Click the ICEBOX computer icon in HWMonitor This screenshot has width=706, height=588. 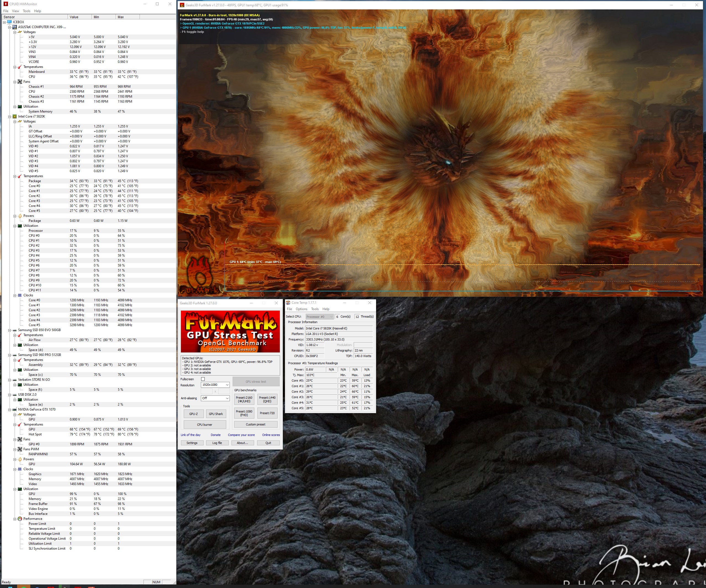pos(9,22)
